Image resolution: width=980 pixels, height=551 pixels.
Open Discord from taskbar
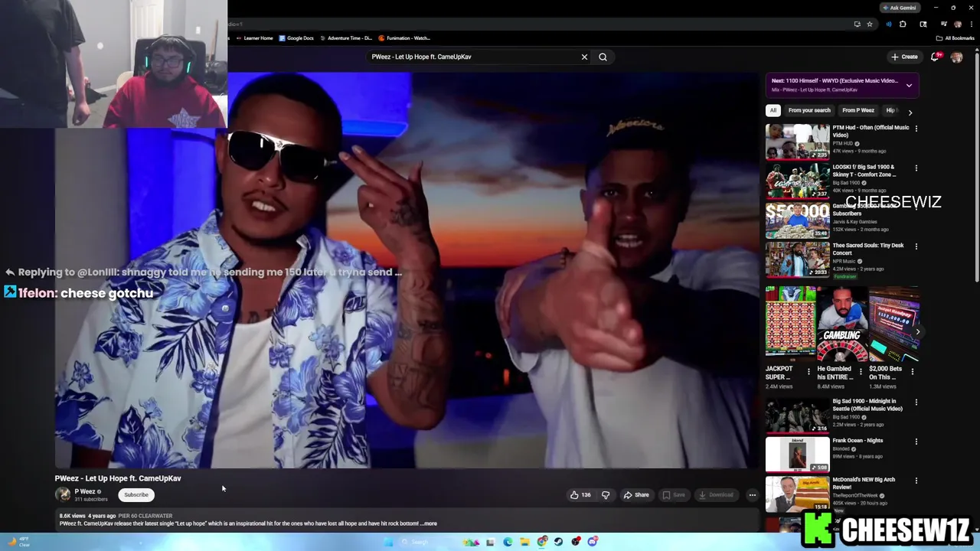pos(593,542)
